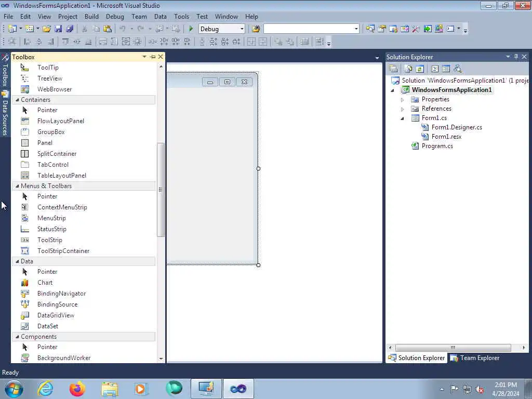Click the Find text input box

pyautogui.click(x=309, y=29)
